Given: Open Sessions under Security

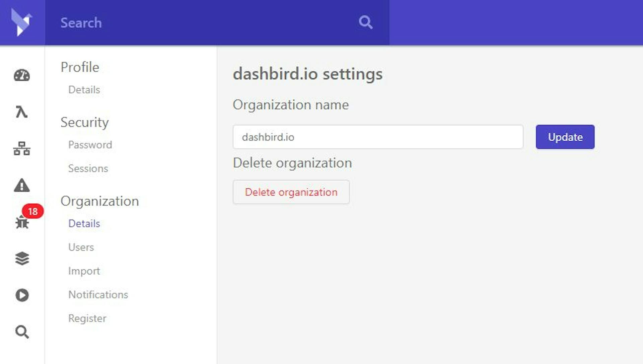Looking at the screenshot, I should pyautogui.click(x=88, y=168).
